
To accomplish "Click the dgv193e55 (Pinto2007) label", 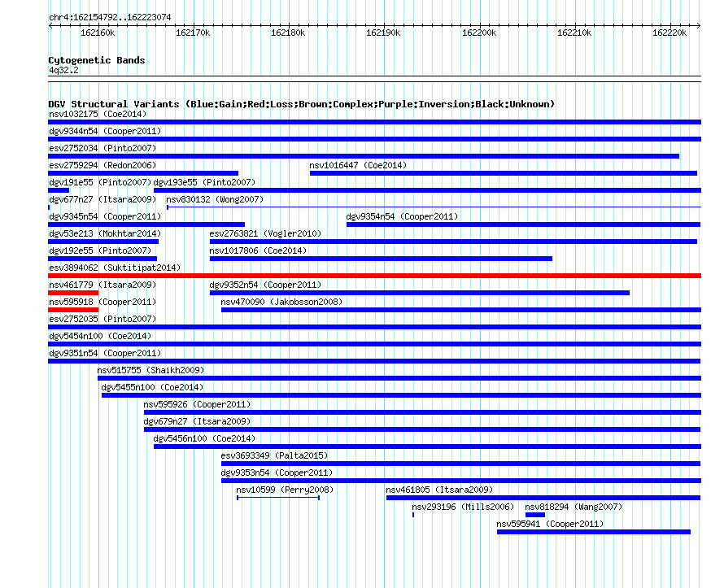I will coord(204,182).
